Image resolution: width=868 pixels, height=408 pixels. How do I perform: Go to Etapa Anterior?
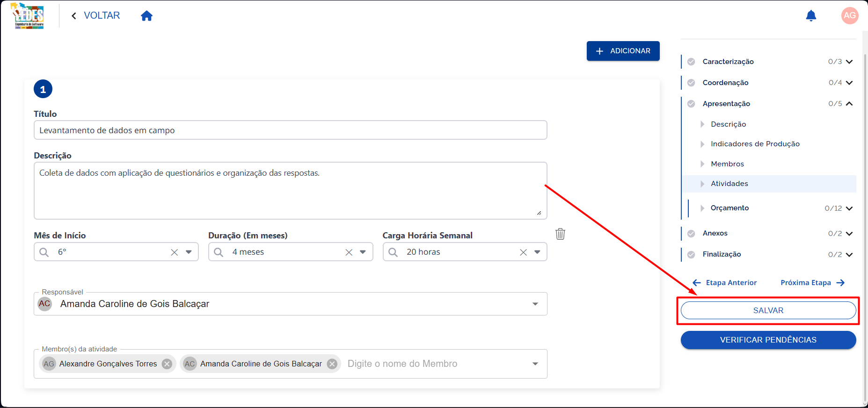[x=725, y=283]
